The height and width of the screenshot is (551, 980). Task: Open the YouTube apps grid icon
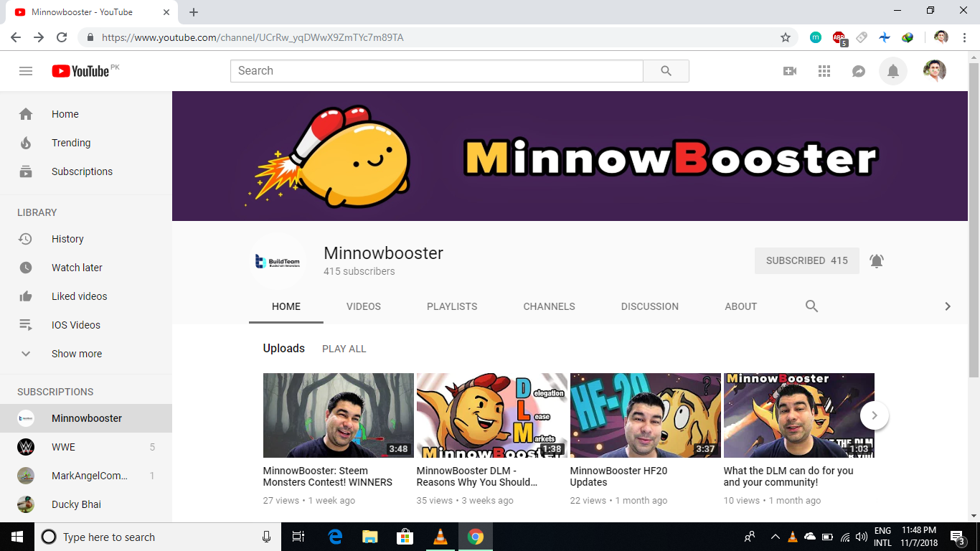(824, 71)
